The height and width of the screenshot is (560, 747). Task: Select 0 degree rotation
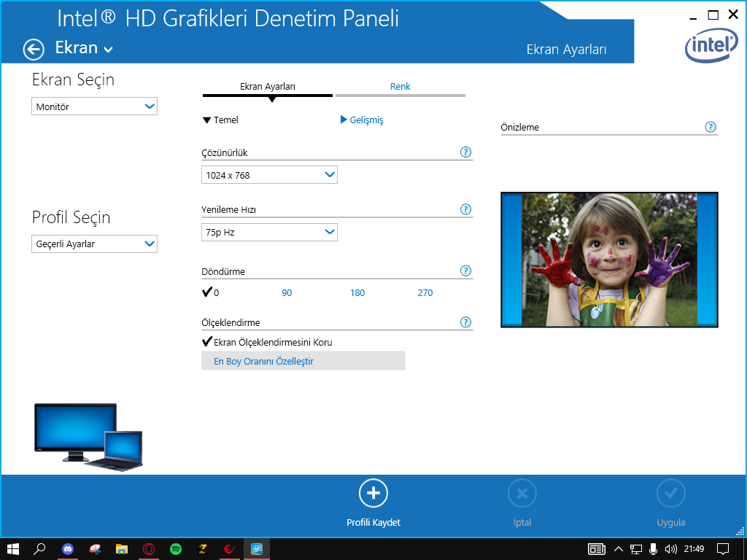click(x=211, y=292)
